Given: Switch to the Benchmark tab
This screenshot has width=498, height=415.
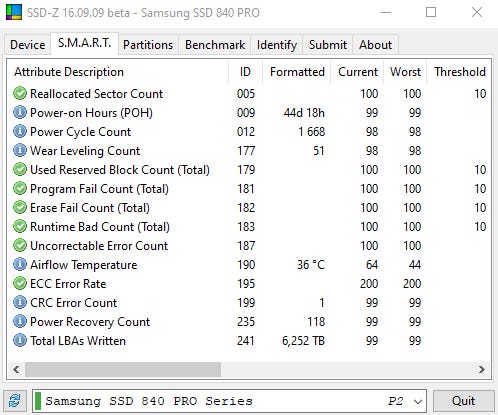Looking at the screenshot, I should click(x=215, y=45).
